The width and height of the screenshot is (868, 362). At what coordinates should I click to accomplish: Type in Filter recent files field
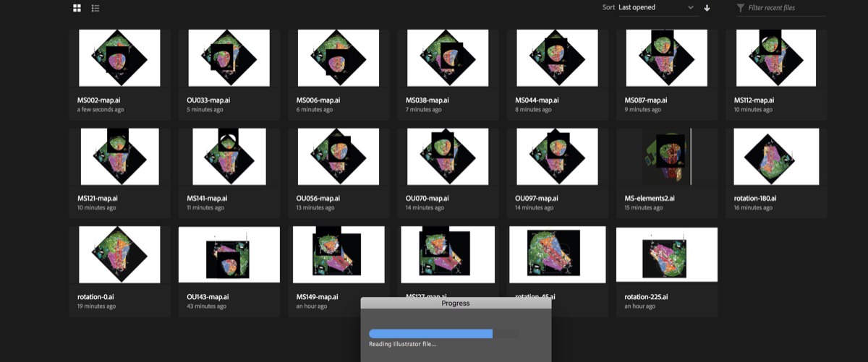pos(785,8)
